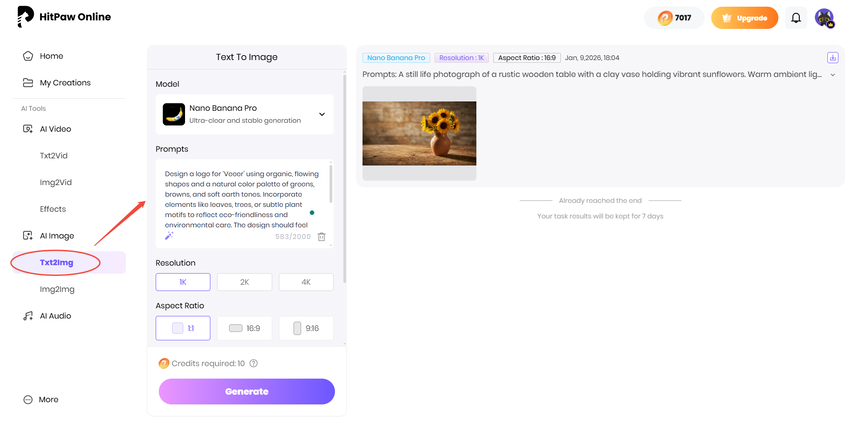854x424 pixels.
Task: Select 2K resolution option
Action: [244, 282]
